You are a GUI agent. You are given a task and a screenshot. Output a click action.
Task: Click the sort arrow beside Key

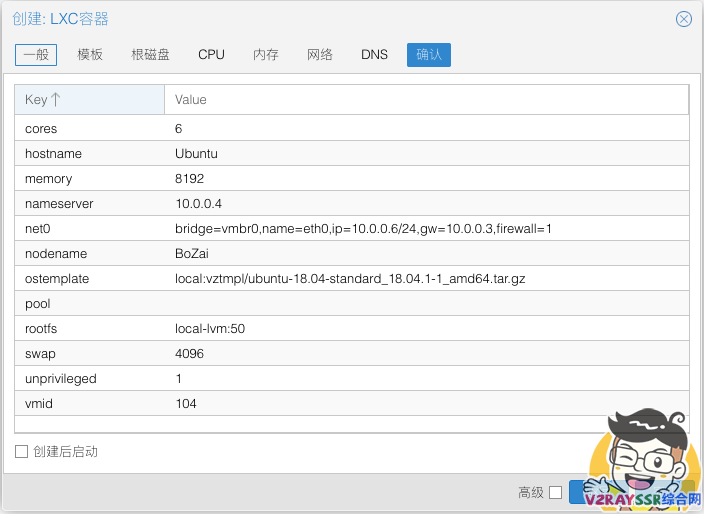click(x=56, y=99)
